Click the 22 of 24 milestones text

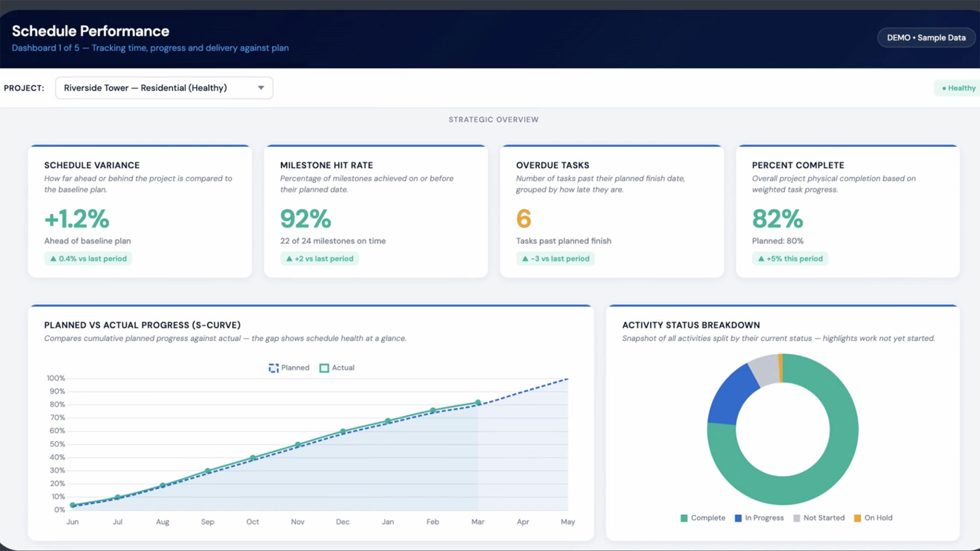pyautogui.click(x=333, y=241)
